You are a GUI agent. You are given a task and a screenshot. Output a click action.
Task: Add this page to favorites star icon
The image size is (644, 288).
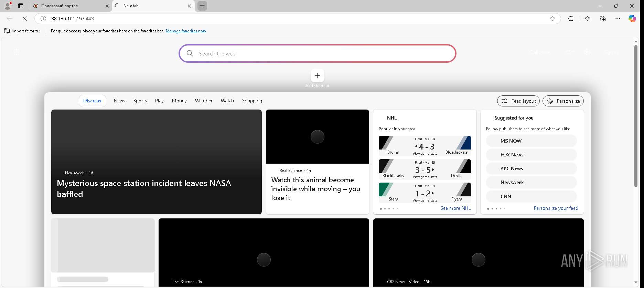(552, 19)
